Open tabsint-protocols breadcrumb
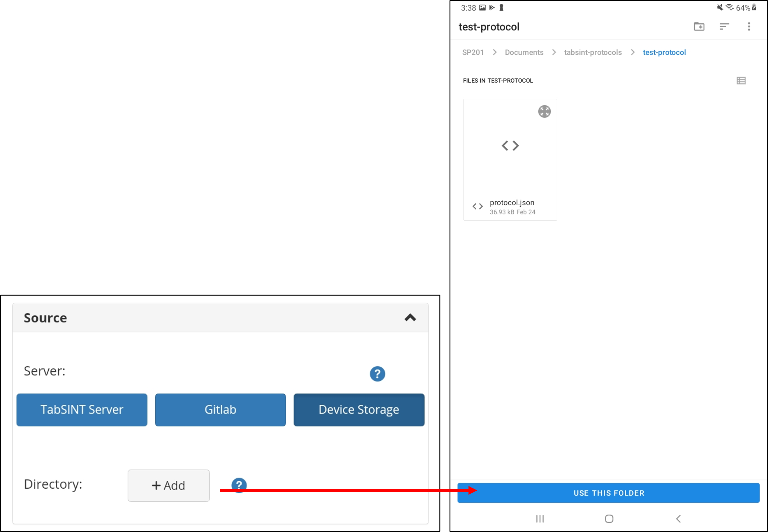 (x=593, y=52)
